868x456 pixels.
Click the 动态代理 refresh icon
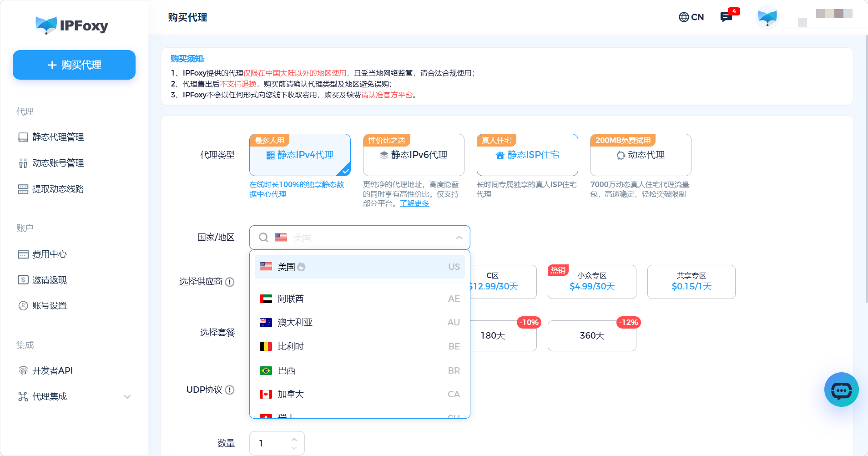tap(621, 155)
